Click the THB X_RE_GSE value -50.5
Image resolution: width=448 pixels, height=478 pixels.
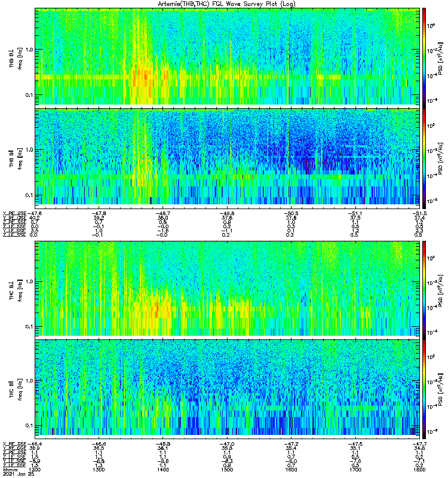(291, 213)
